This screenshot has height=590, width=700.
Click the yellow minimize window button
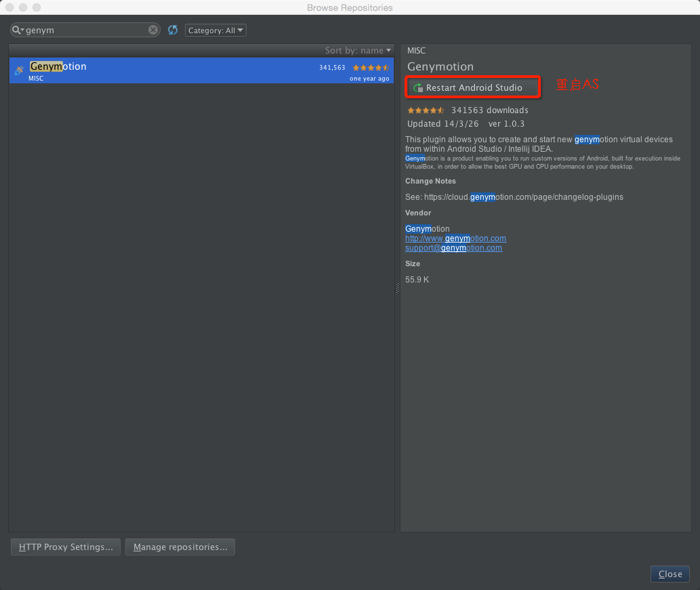[23, 7]
